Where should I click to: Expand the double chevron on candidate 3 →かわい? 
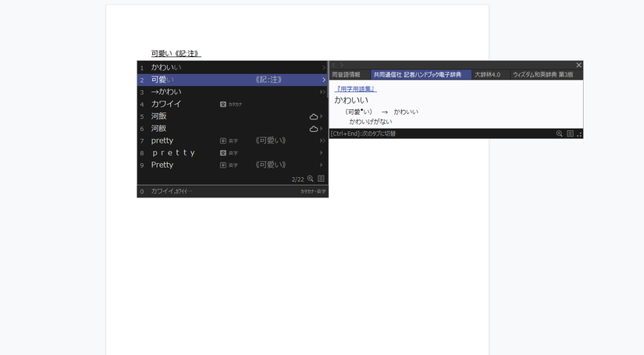(322, 92)
